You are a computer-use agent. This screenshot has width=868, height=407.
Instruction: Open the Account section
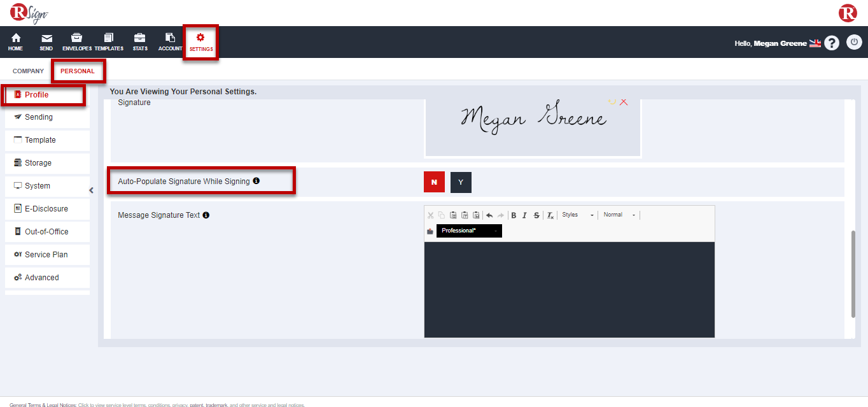[170, 41]
